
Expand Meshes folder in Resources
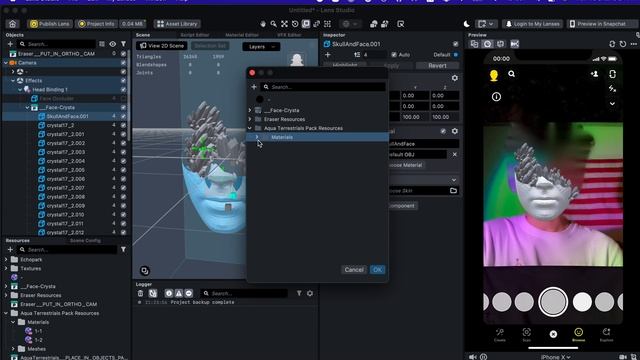point(13,349)
